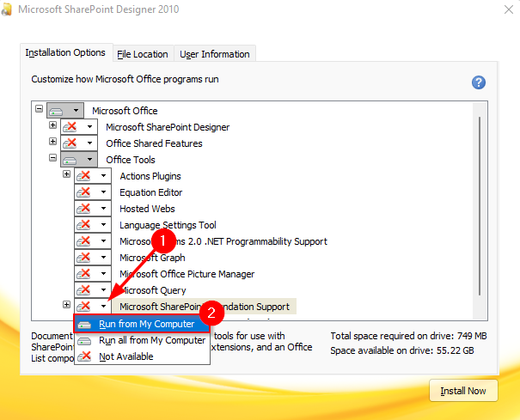The height and width of the screenshot is (420, 520).
Task: Select the Office Tools label
Action: [x=131, y=160]
